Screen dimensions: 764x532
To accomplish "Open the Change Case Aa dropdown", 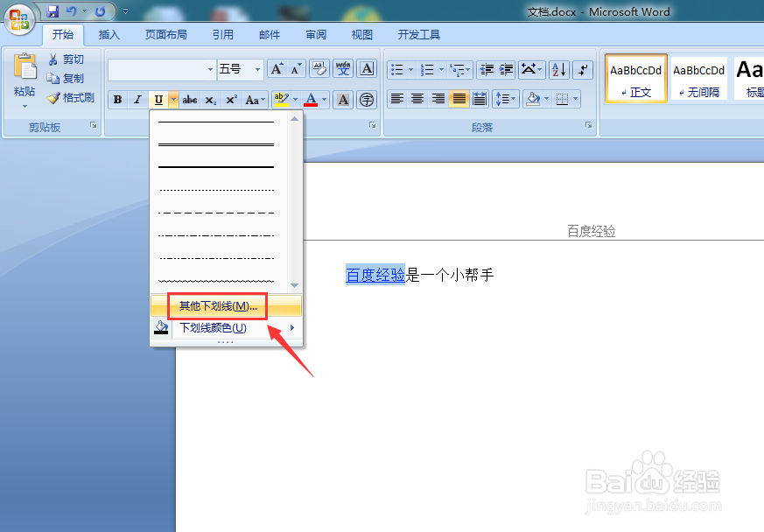I will 255,100.
